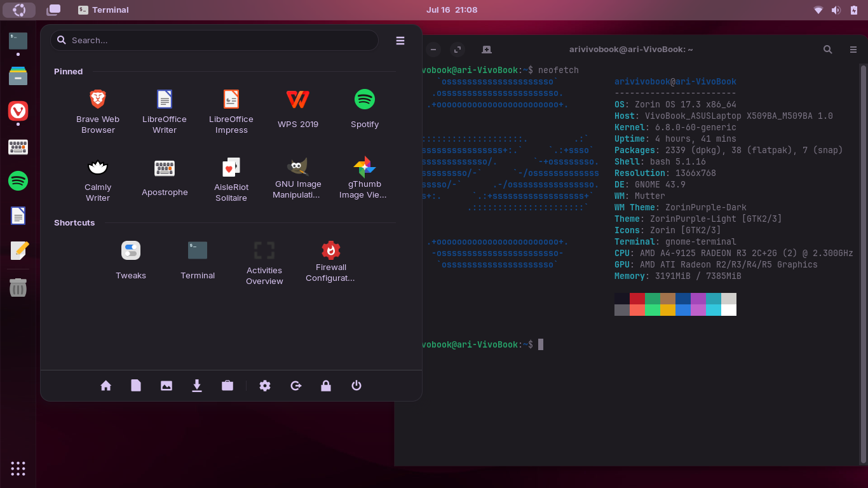Click the search icon in the terminal header
This screenshot has width=868, height=488.
828,49
